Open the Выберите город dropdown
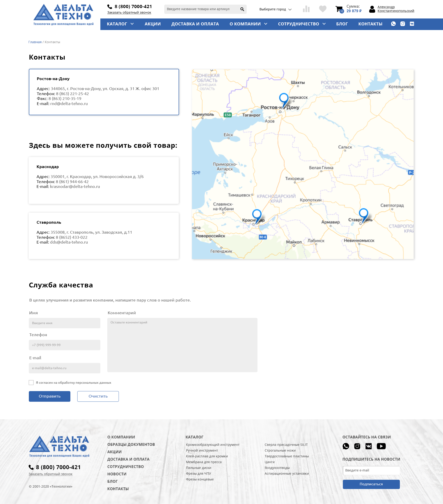Viewport: 443px width, 504px height. click(275, 9)
